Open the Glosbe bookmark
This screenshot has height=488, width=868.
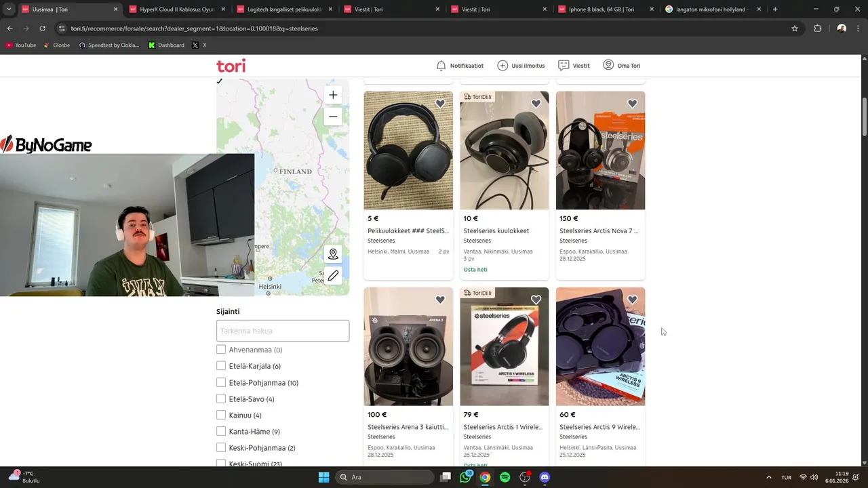point(56,45)
